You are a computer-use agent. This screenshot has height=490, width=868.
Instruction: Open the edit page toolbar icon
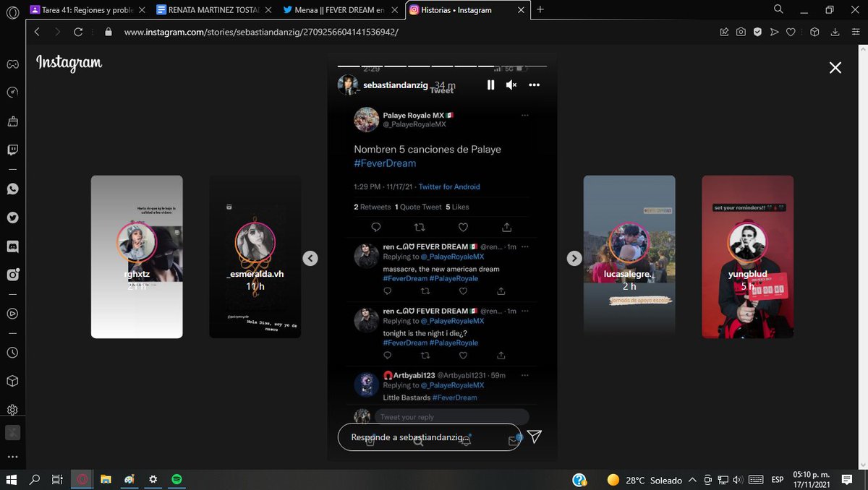tap(724, 32)
